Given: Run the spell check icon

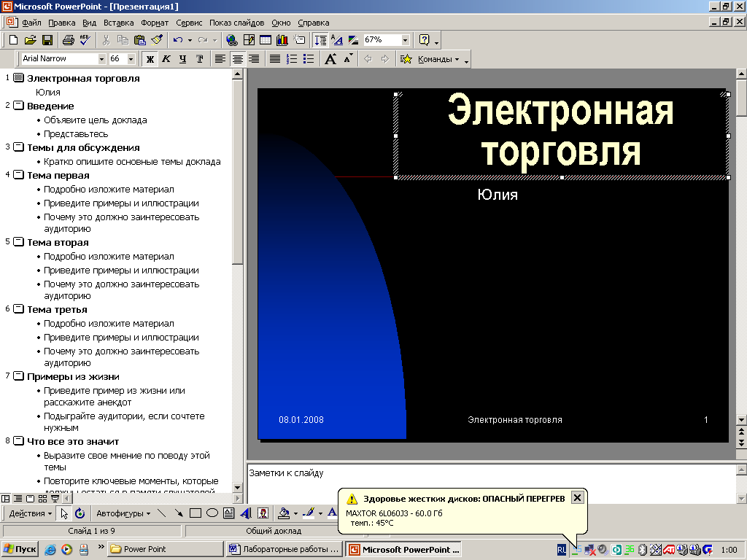Looking at the screenshot, I should (85, 40).
